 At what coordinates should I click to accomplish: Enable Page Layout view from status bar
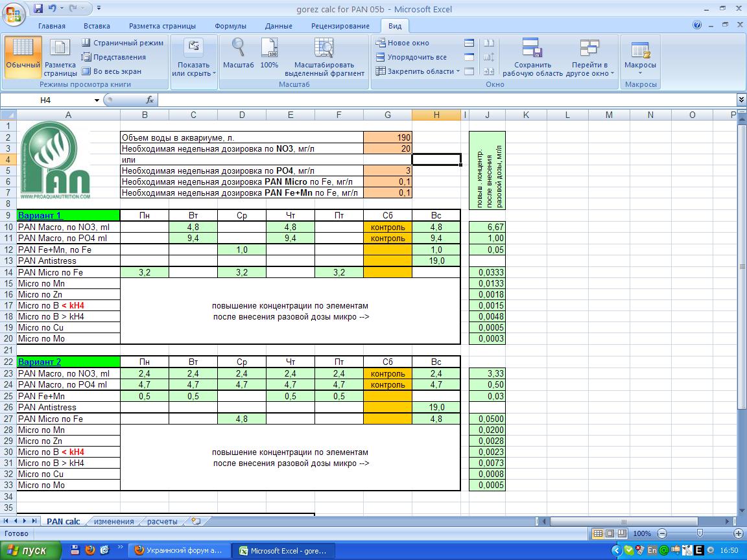pos(610,533)
